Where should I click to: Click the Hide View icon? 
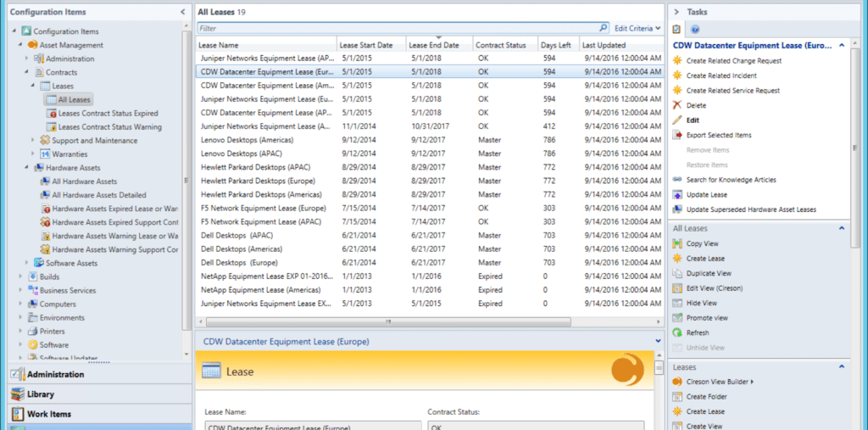pos(676,303)
